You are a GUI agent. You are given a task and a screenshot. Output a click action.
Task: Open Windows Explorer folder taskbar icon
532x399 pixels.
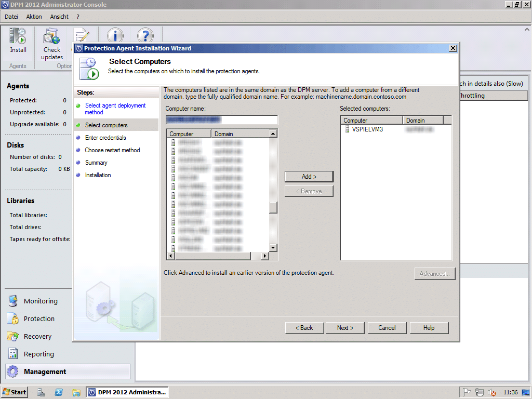click(76, 392)
